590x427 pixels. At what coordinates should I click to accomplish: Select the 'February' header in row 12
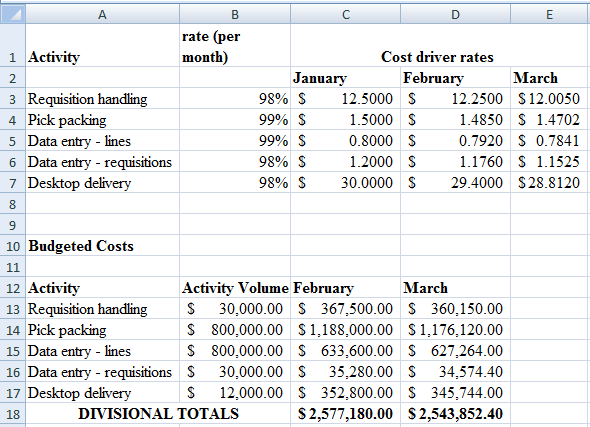[345, 288]
